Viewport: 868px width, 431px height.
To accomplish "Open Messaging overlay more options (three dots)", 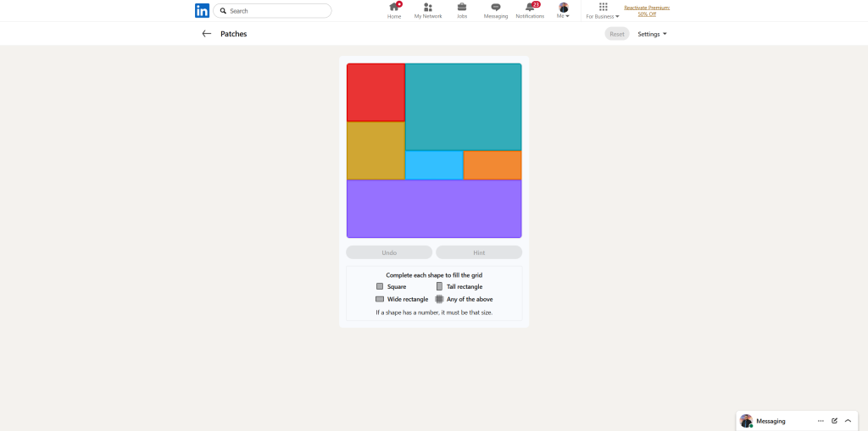I will tap(821, 421).
